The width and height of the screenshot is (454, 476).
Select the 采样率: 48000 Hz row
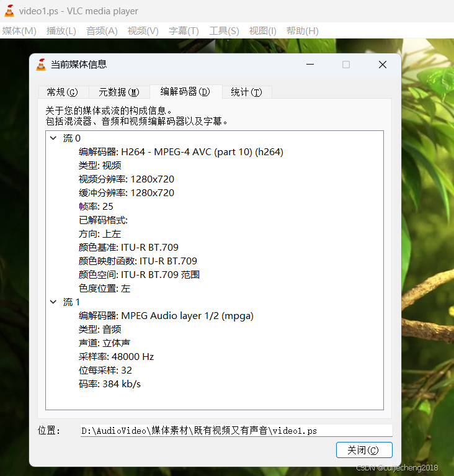point(116,357)
